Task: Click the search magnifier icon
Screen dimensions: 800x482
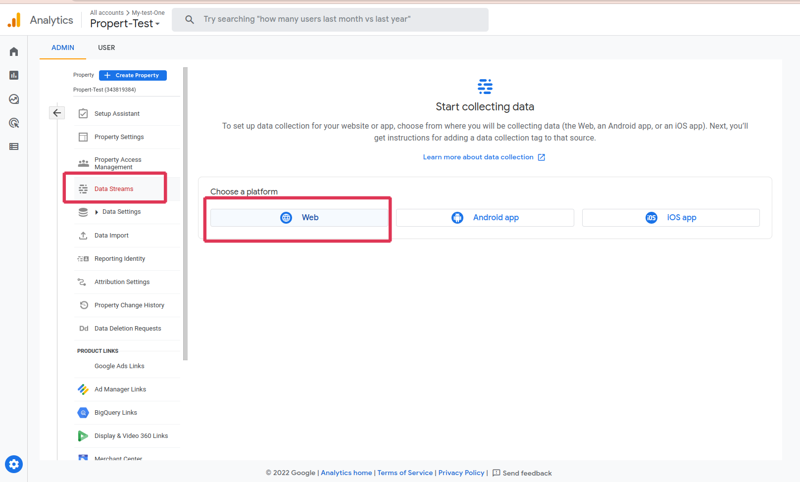Action: [189, 19]
